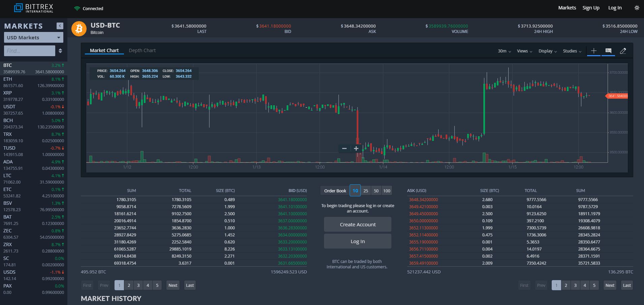Switch to the Depth Chart tab
644x305 pixels.
coord(142,50)
